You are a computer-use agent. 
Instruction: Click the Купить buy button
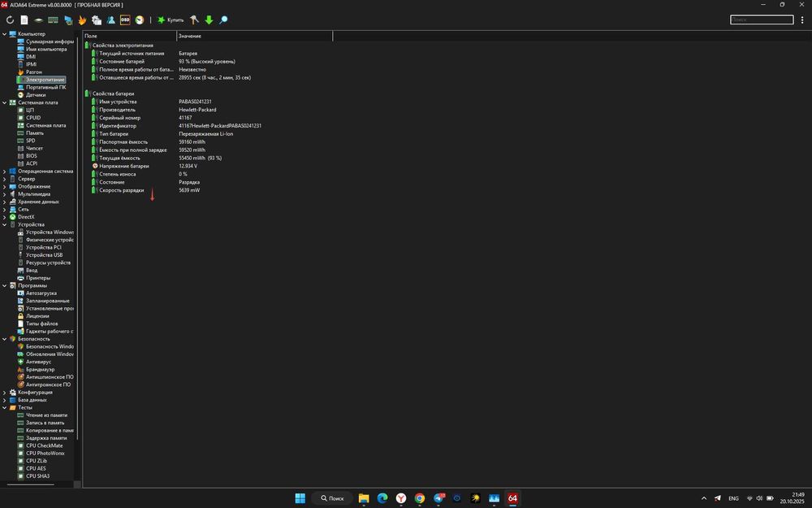click(x=171, y=20)
